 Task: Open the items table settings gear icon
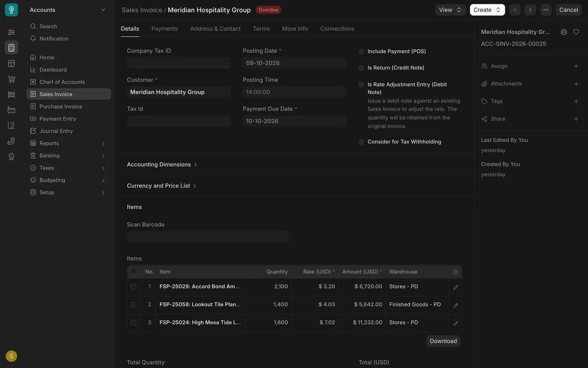click(x=456, y=272)
